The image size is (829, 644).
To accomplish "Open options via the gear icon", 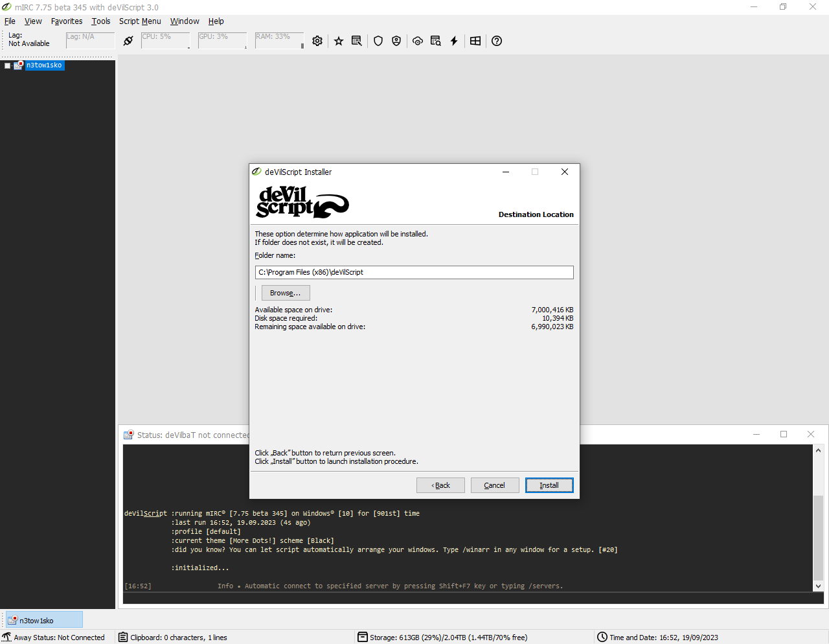I will point(317,41).
